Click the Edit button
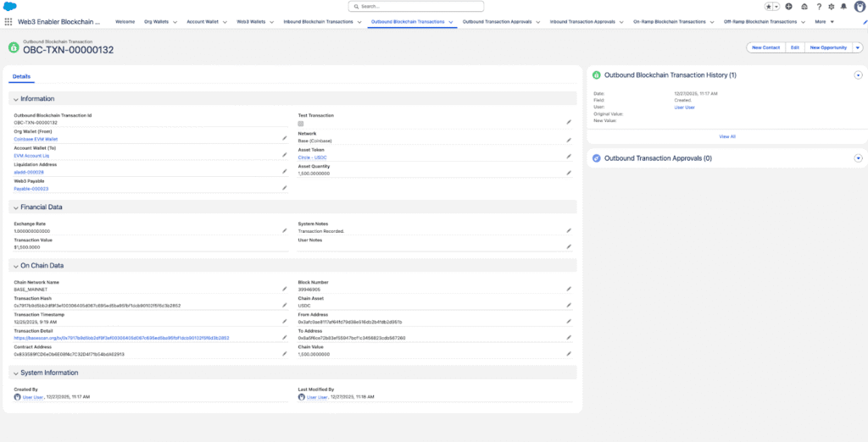The width and height of the screenshot is (868, 442). click(x=795, y=47)
